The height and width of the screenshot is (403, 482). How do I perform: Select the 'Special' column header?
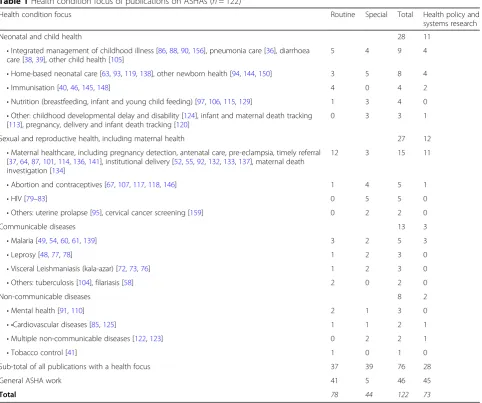(x=376, y=15)
